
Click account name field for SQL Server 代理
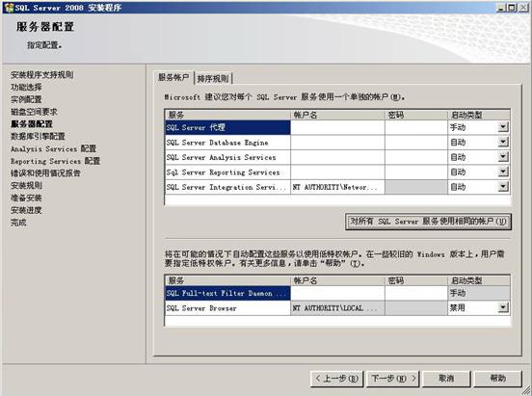(337, 127)
